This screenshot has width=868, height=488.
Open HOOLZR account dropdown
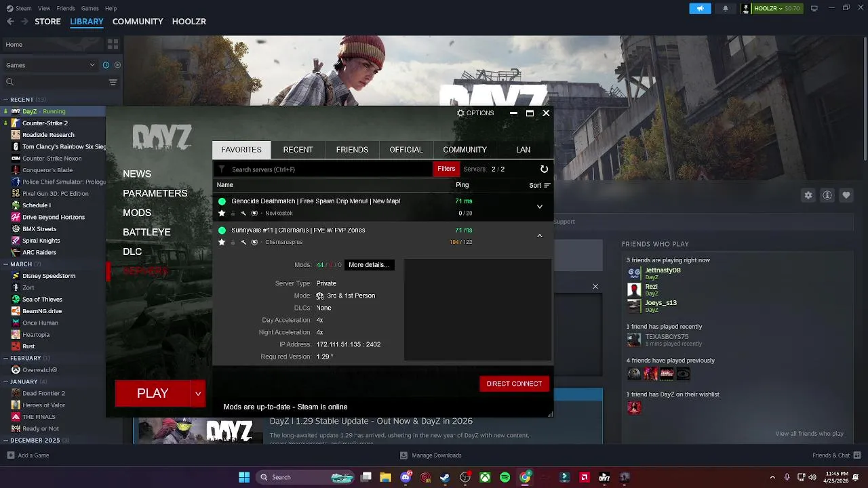click(x=772, y=8)
